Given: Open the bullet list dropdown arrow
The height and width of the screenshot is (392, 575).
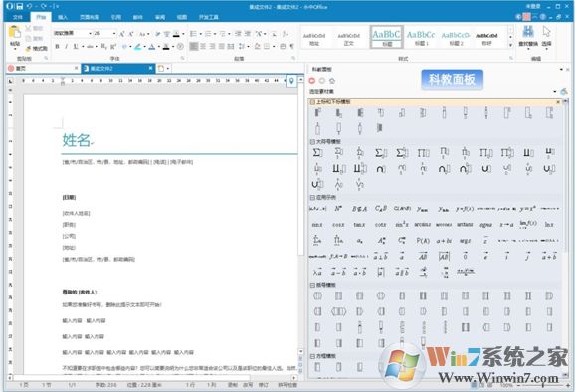Looking at the screenshot, I should coord(201,34).
